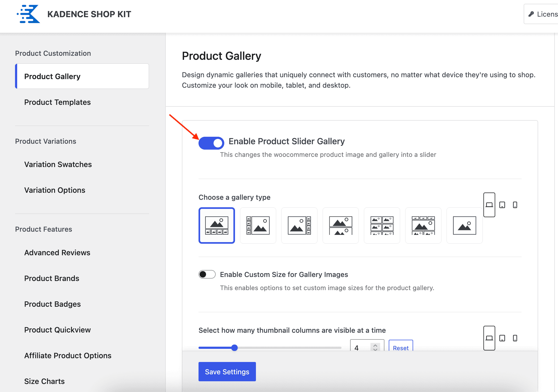Choose the four-image grid gallery type
The width and height of the screenshot is (558, 392).
point(382,225)
